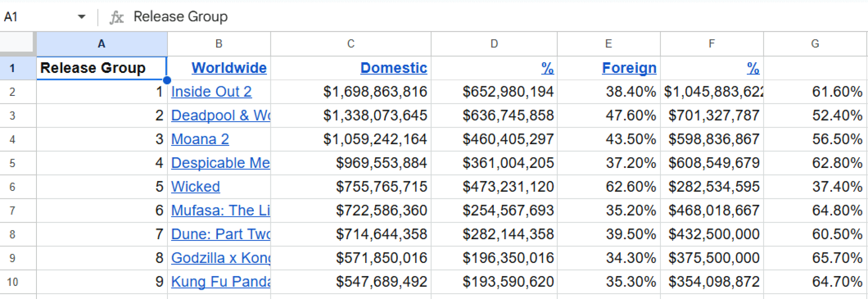The height and width of the screenshot is (299, 868).
Task: Select row 5 header
Action: coord(13,163)
